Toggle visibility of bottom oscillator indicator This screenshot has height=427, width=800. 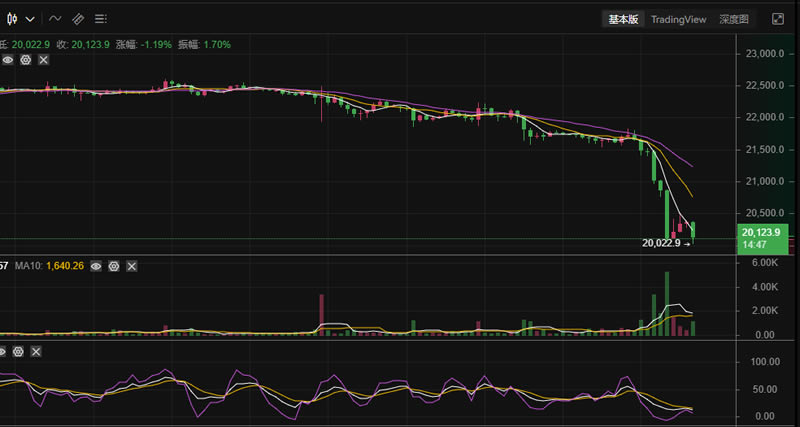(3, 352)
